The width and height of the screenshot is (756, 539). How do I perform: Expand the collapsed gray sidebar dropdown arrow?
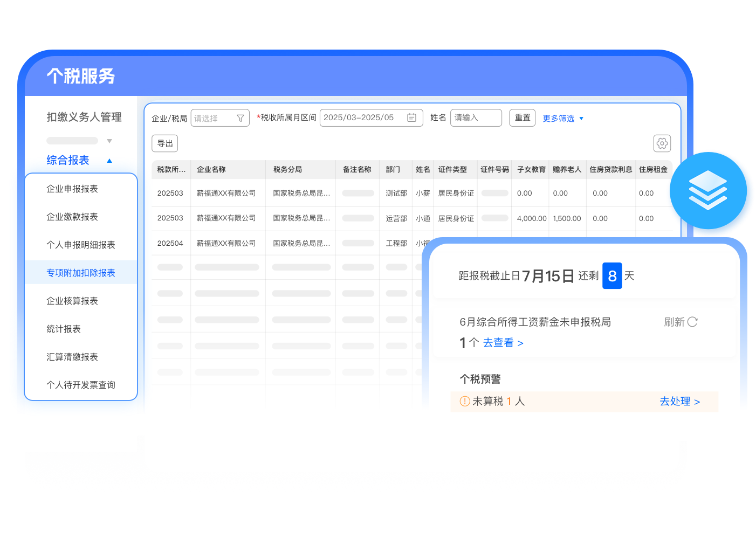(109, 141)
